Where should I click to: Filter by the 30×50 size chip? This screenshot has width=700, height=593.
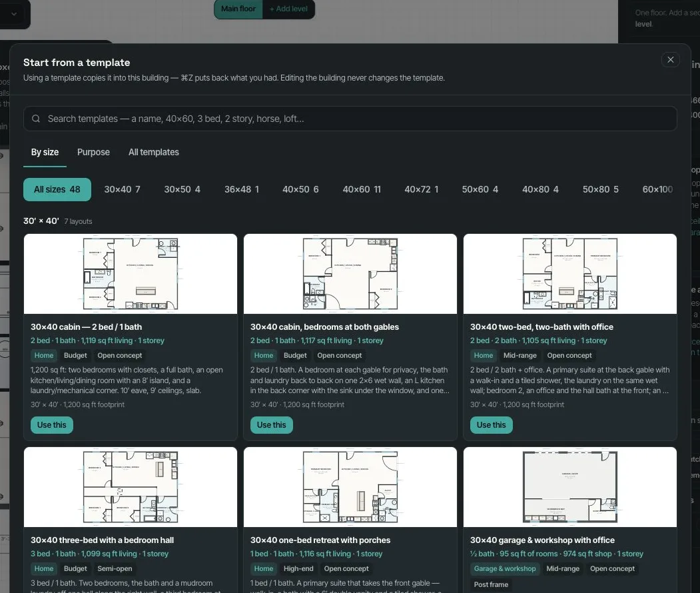pos(182,189)
